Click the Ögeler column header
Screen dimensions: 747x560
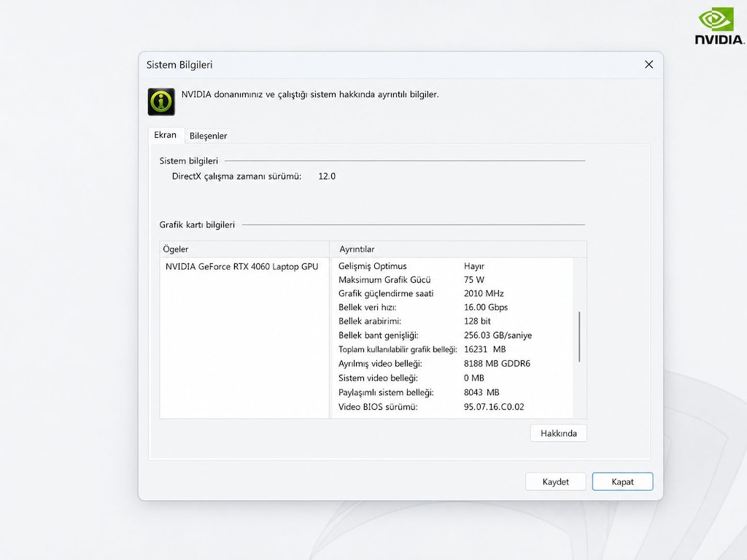(244, 249)
